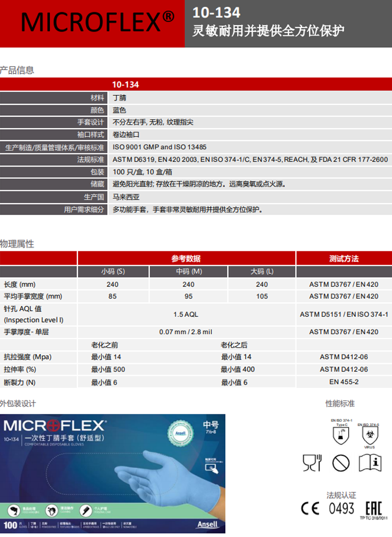392x537 pixels.
Task: Click the elongation value 最小值 400
Action: point(238,369)
